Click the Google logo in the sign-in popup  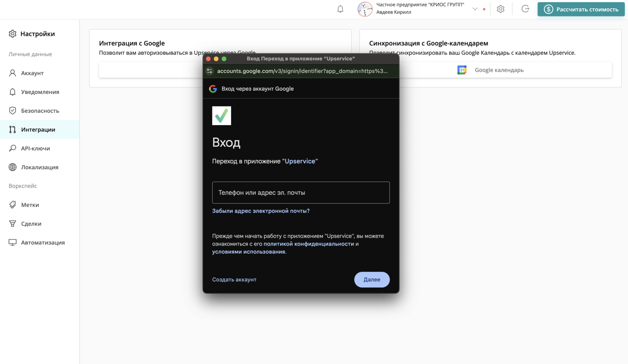pos(213,89)
